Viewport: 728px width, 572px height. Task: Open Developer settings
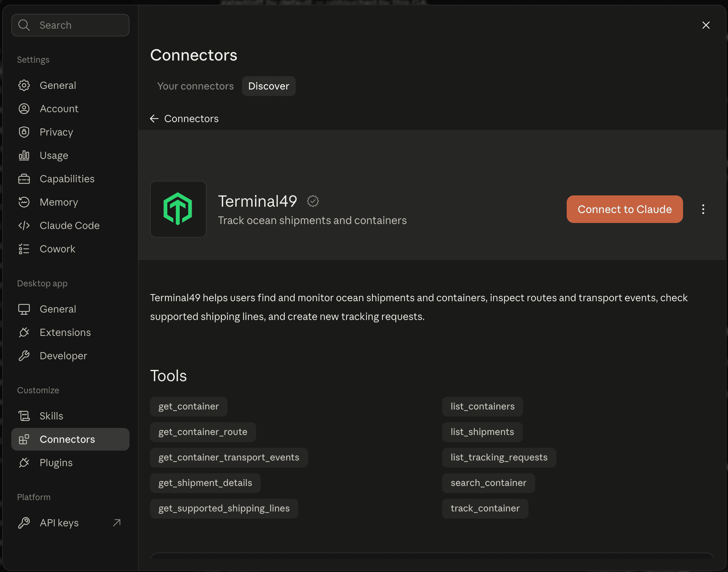70,356
